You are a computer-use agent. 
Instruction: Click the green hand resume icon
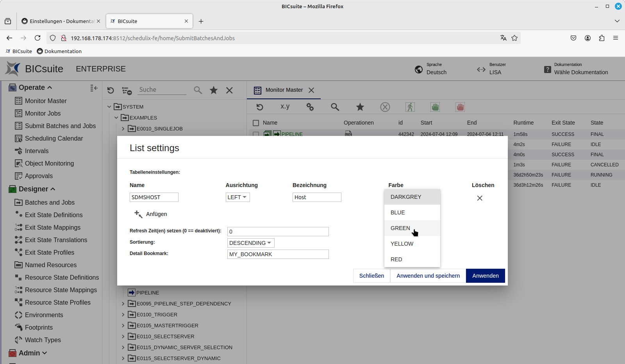pyautogui.click(x=435, y=107)
